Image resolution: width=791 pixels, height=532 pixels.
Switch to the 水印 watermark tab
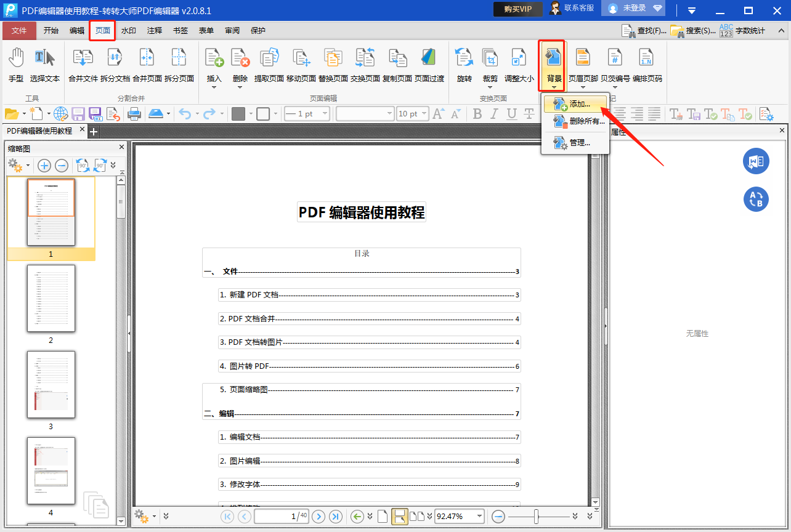coord(129,31)
